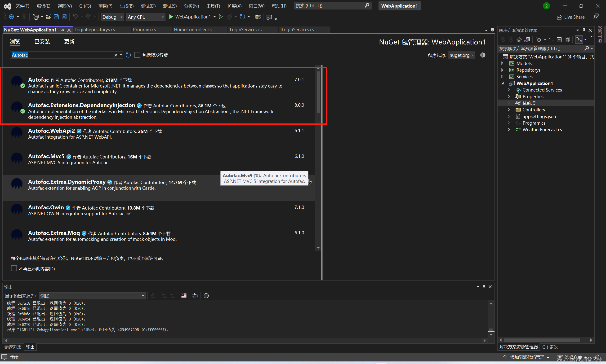Switch to Git 更改 tab
The width and height of the screenshot is (606, 364).
click(x=550, y=347)
